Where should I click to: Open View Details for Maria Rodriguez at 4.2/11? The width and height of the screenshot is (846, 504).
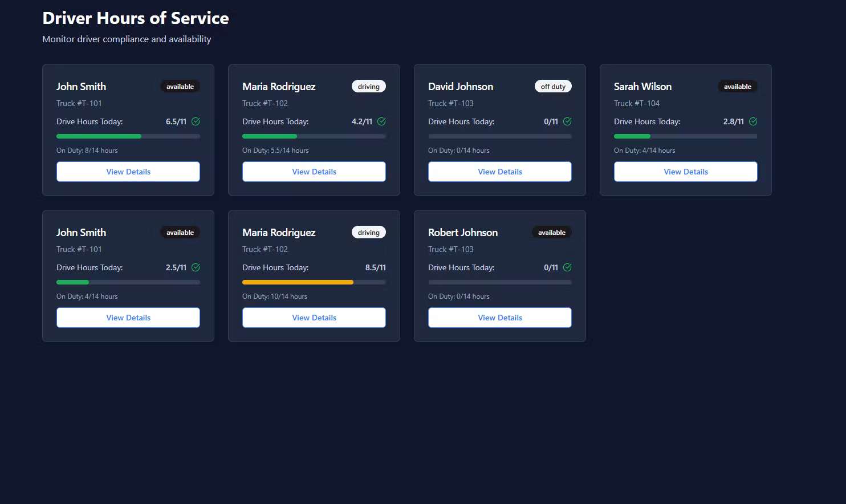tap(314, 172)
